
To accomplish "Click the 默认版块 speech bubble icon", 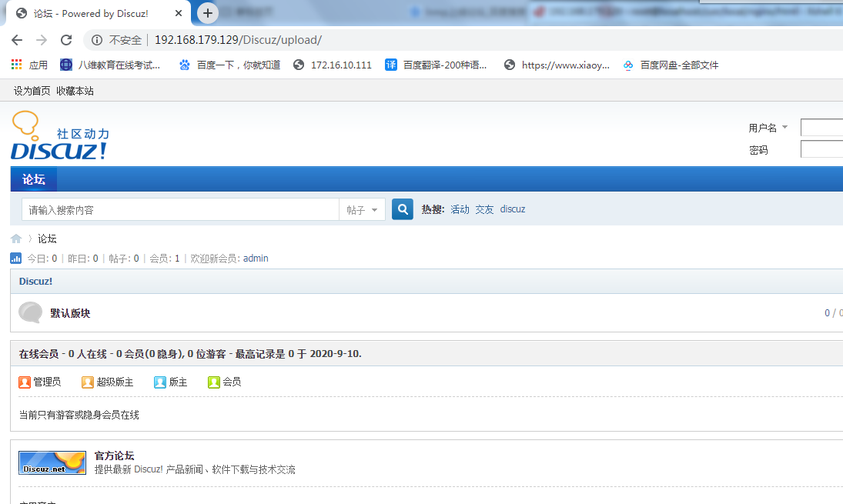I will 30,312.
